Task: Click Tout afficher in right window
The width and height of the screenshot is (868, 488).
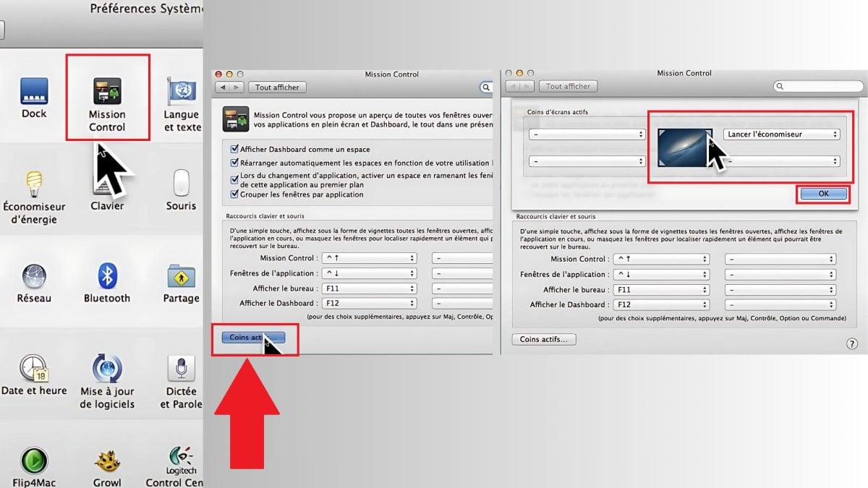Action: pyautogui.click(x=569, y=86)
